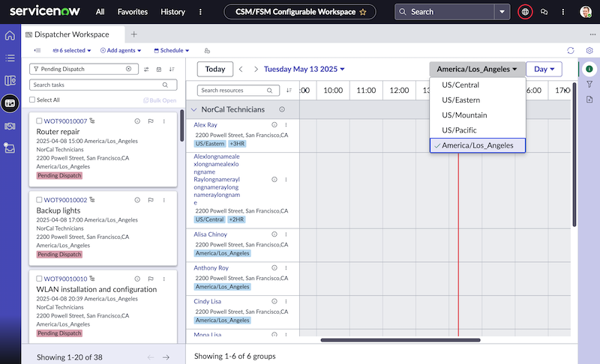Tick the WOT90010010 task checkbox
Screen dimensions: 600x364
click(39, 279)
